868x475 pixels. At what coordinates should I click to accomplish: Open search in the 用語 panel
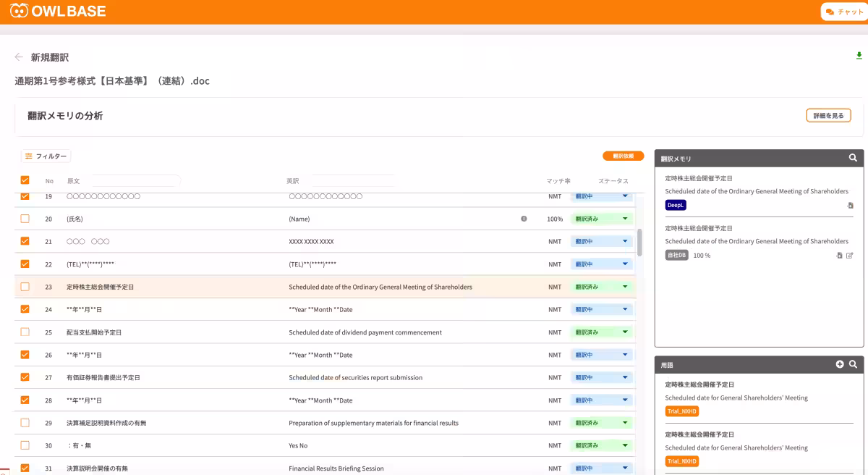(x=853, y=364)
